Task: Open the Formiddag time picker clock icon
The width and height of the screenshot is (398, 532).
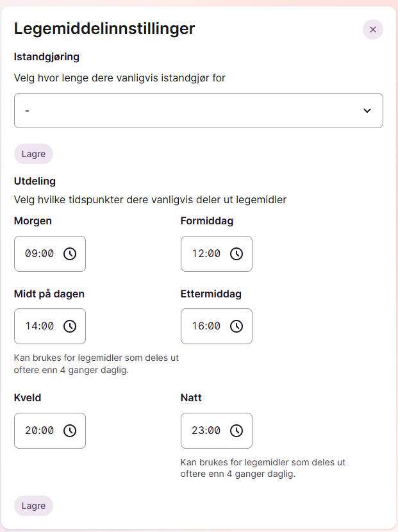Action: pos(236,254)
